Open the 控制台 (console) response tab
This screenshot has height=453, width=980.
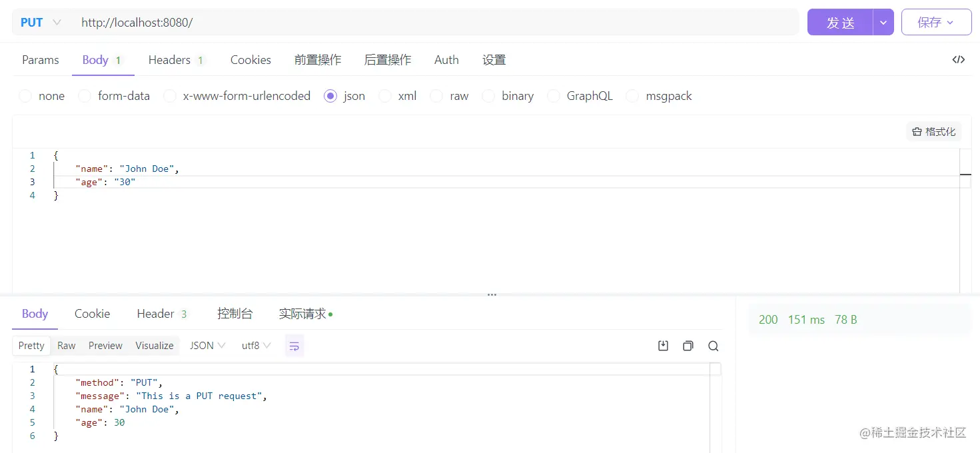click(x=235, y=313)
